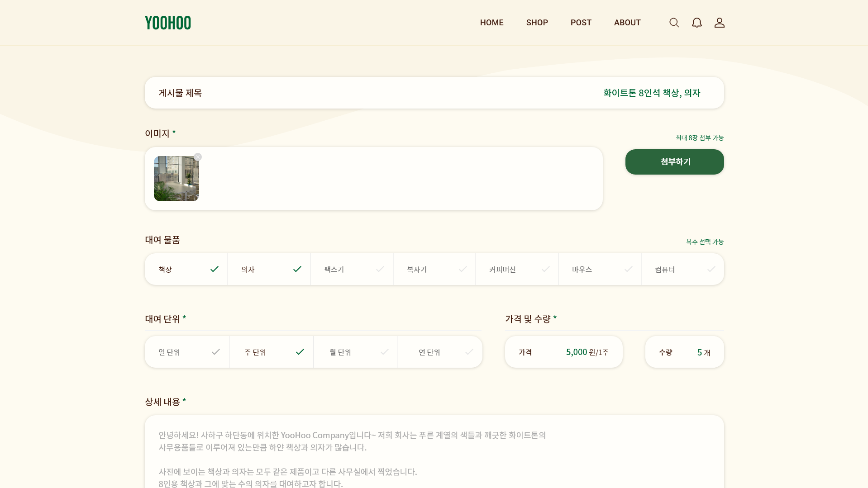Select the 월 단위 rental unit
The width and height of the screenshot is (868, 488).
[x=356, y=352]
